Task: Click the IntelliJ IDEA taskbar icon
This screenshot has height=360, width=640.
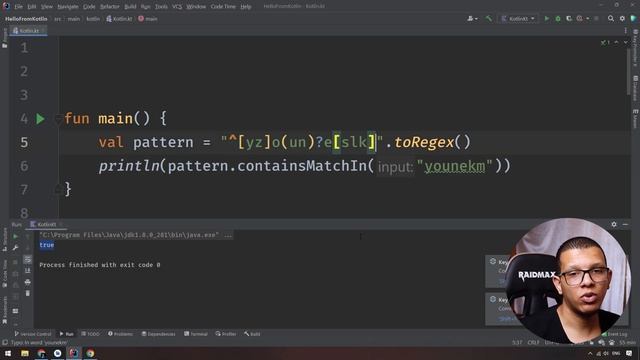Action: click(73, 353)
